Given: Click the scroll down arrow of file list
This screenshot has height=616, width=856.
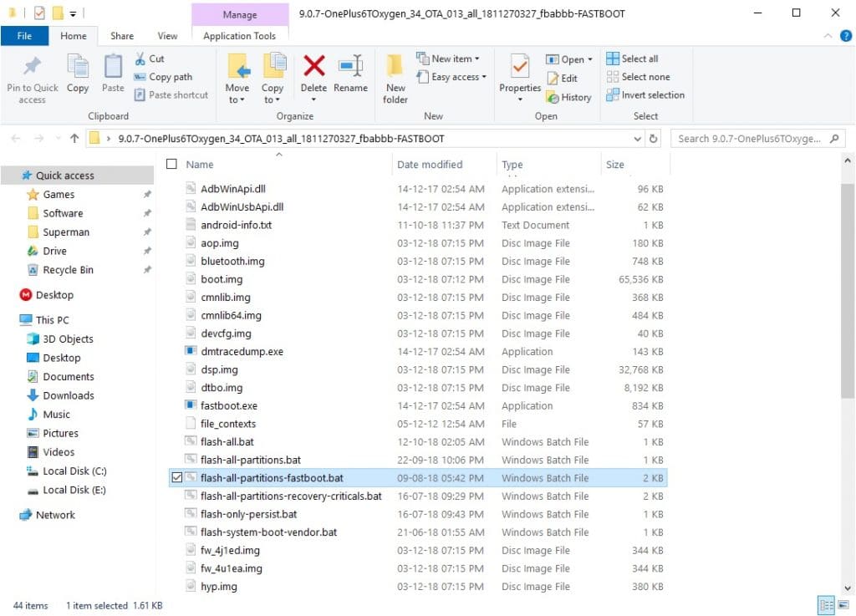Looking at the screenshot, I should pyautogui.click(x=848, y=588).
